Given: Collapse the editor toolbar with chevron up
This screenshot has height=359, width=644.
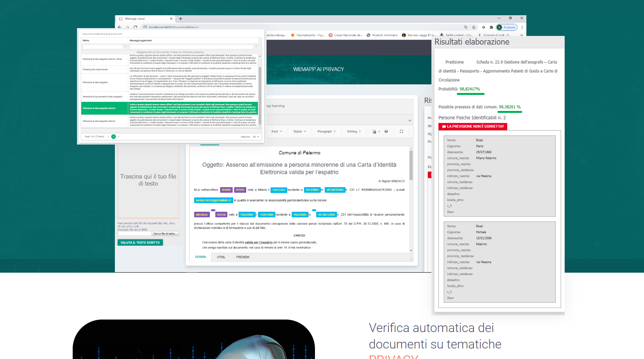Looking at the screenshot, I should (x=410, y=121).
